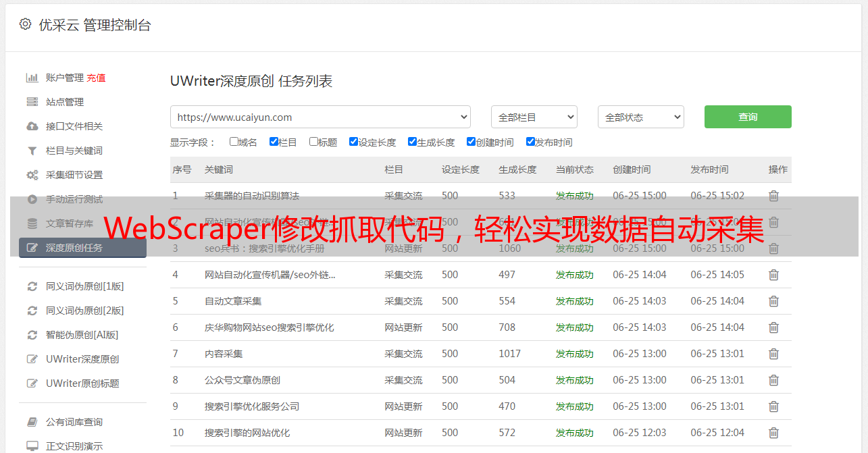Screen dimensions: 868x453
Task: Click the cloud upload icon for 接口文件相关
Action: pos(32,126)
